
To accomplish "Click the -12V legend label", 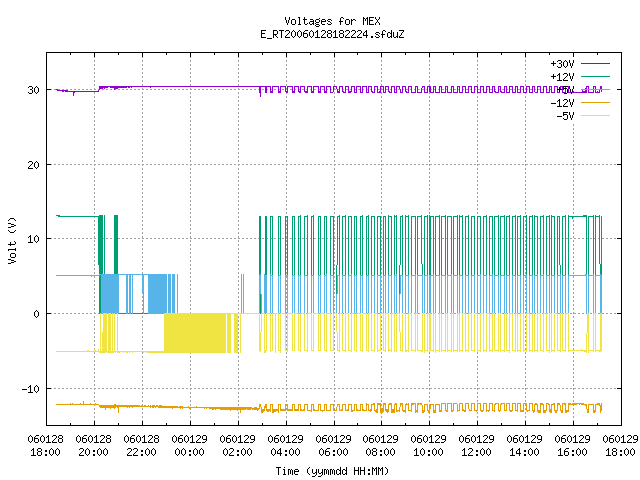I will (x=562, y=103).
